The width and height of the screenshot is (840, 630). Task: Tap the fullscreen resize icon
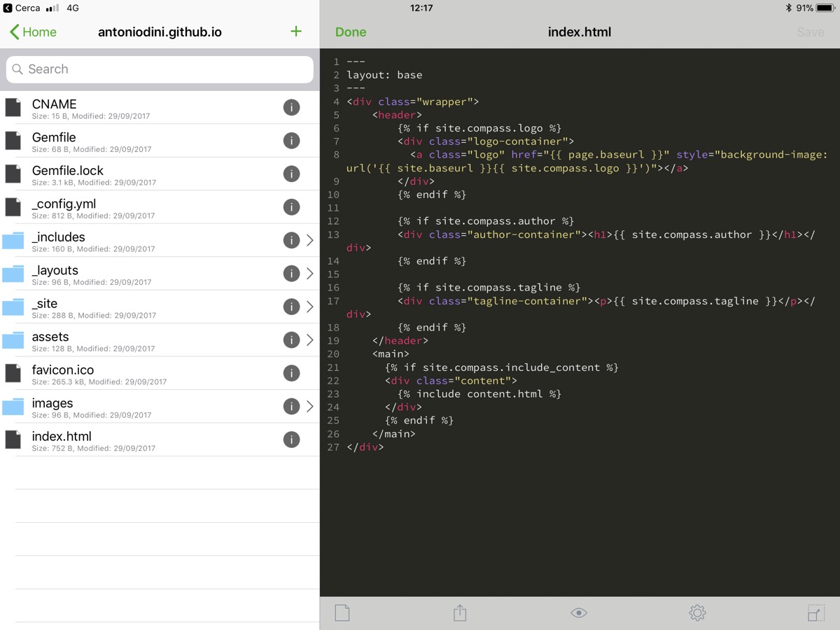pyautogui.click(x=815, y=613)
